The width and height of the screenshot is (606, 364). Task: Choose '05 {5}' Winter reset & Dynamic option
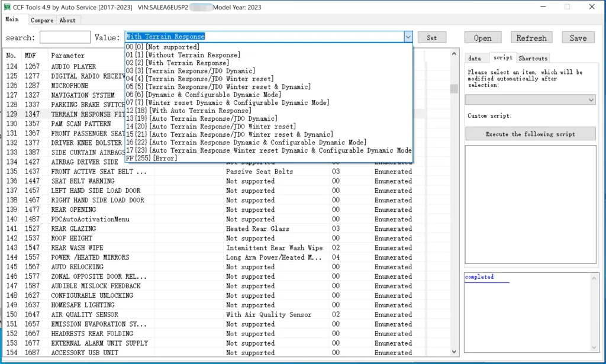pyautogui.click(x=269, y=86)
